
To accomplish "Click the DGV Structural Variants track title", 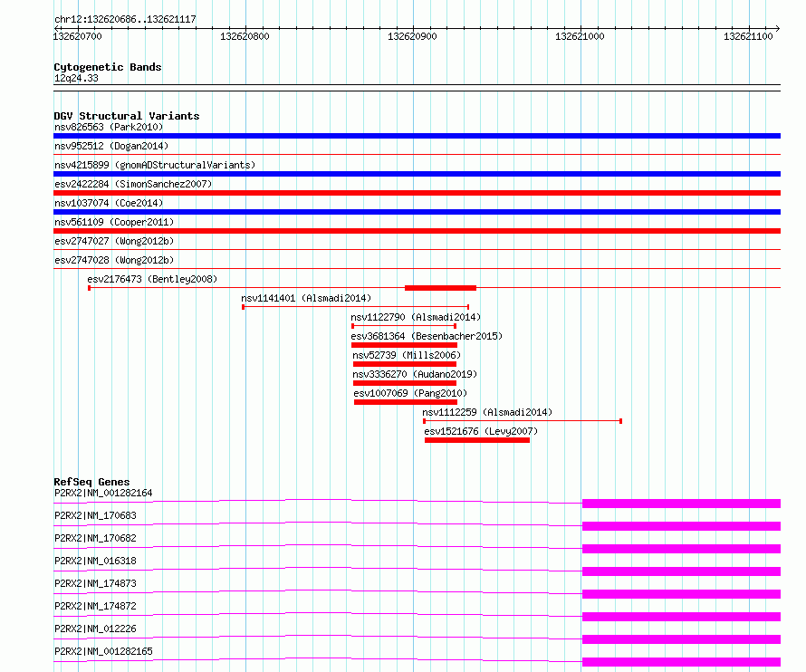I will pyautogui.click(x=127, y=116).
